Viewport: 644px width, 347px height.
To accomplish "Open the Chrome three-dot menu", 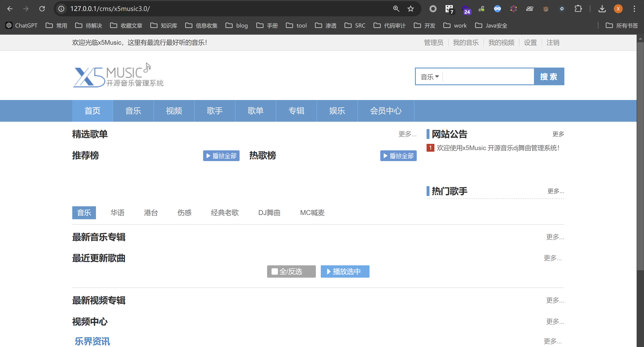I will pyautogui.click(x=634, y=9).
